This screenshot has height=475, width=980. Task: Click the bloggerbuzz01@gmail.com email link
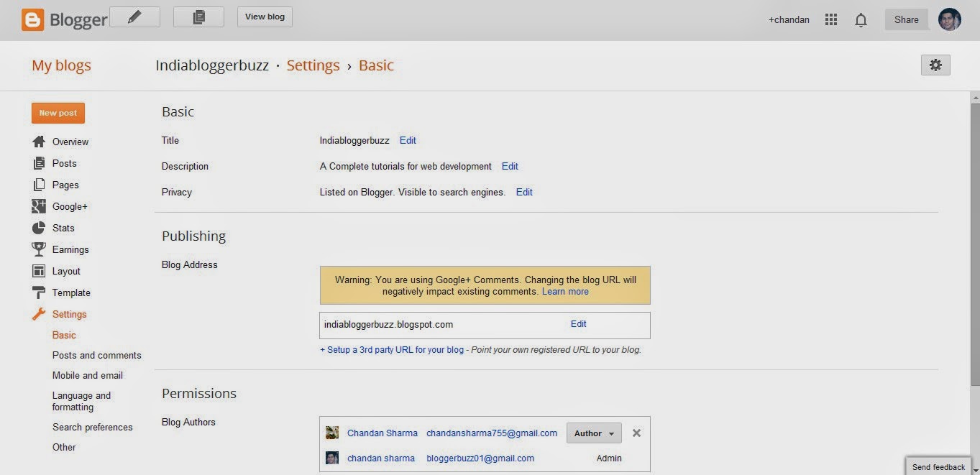(480, 458)
